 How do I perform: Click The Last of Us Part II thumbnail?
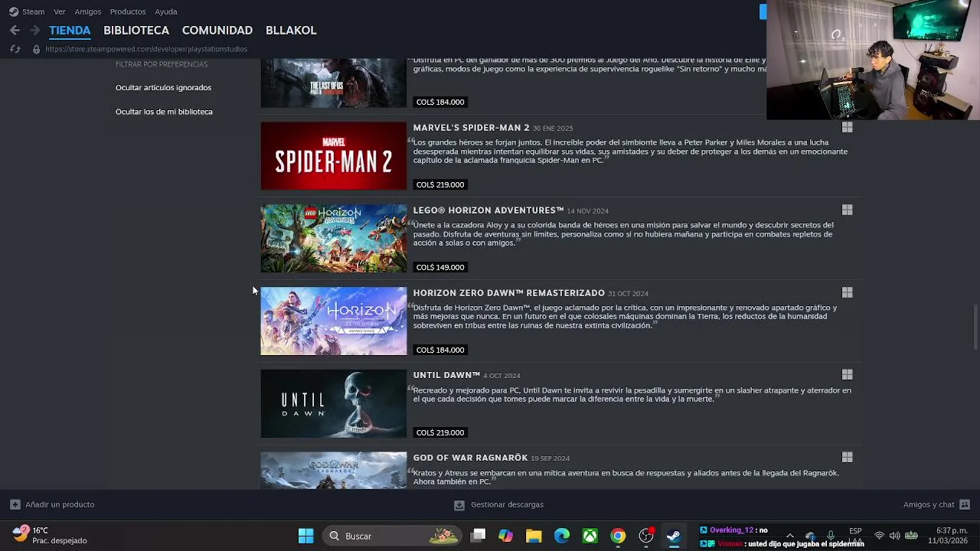point(334,83)
